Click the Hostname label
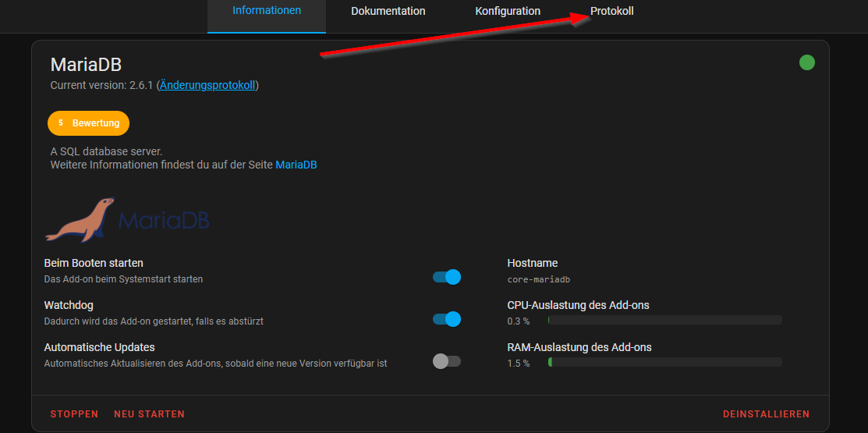This screenshot has width=868, height=433. 533,263
